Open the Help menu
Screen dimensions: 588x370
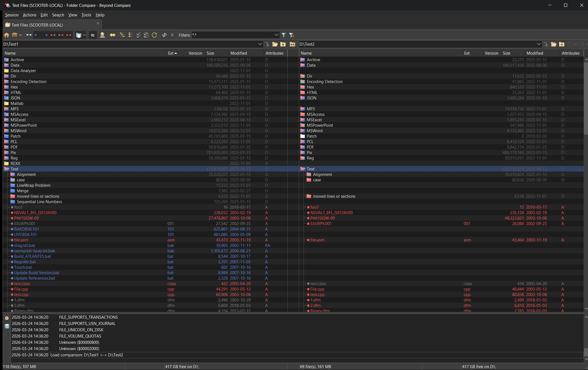(100, 15)
